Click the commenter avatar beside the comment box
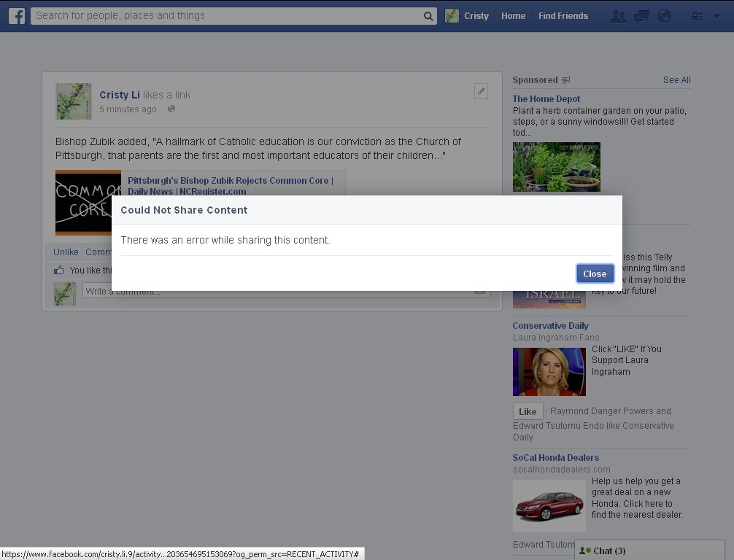 click(x=65, y=294)
